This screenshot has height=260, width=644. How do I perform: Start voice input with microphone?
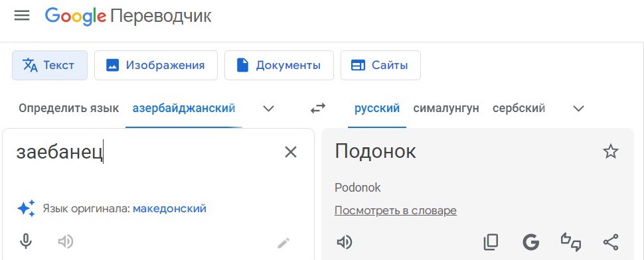click(26, 242)
